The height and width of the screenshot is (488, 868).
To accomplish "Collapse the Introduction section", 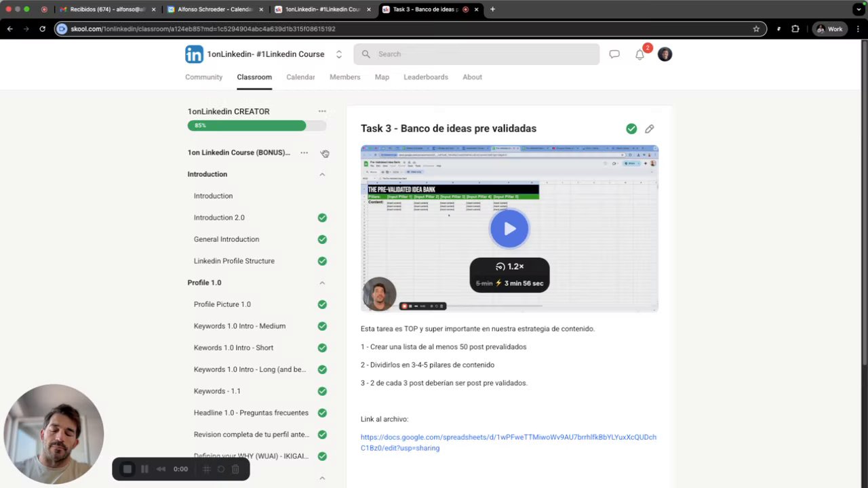I will pyautogui.click(x=322, y=174).
